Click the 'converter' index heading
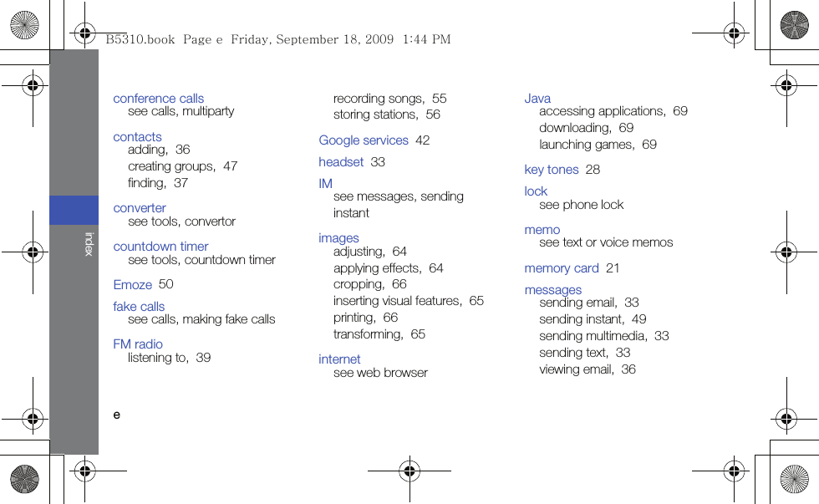Image resolution: width=819 pixels, height=504 pixels. (x=140, y=208)
